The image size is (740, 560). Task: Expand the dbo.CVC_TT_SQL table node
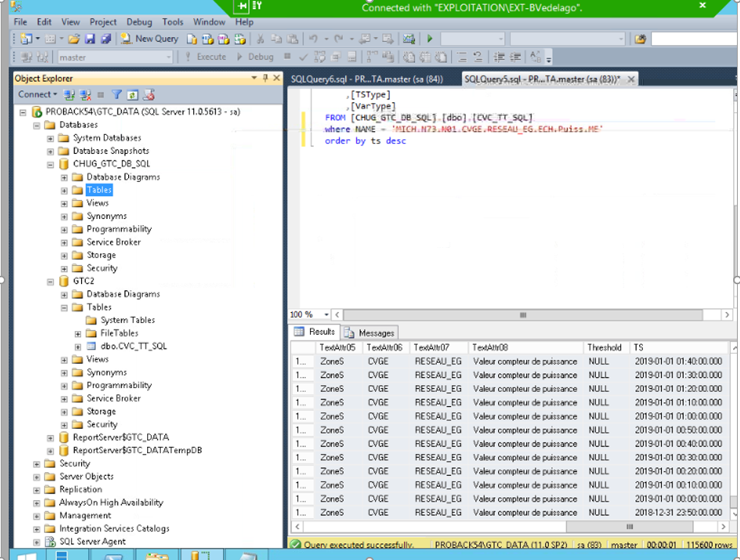[78, 346]
